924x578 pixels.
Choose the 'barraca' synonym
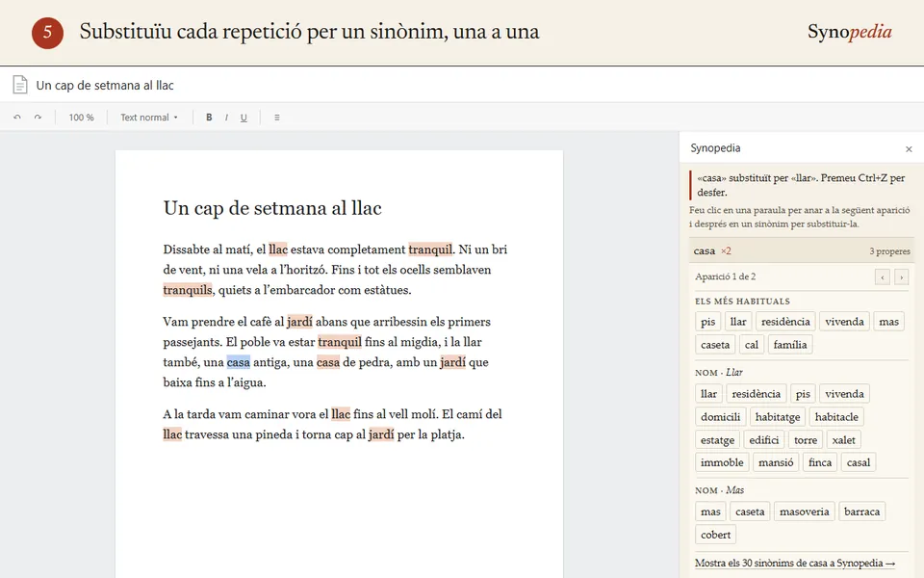[861, 512]
